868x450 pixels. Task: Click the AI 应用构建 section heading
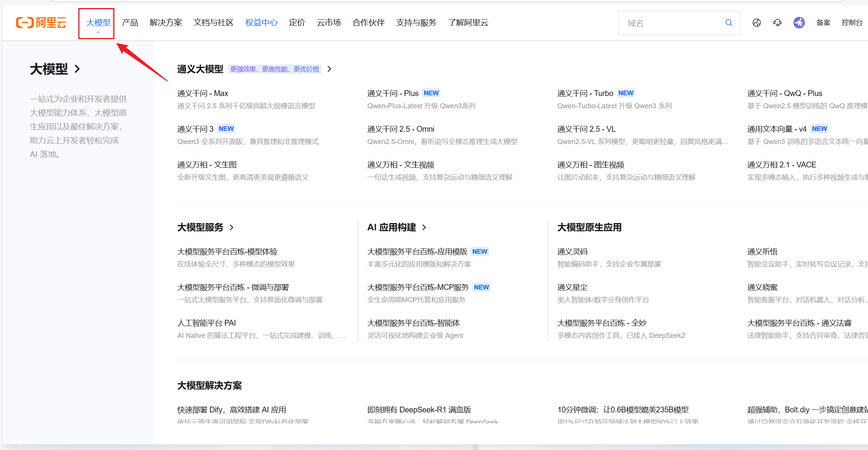point(392,227)
